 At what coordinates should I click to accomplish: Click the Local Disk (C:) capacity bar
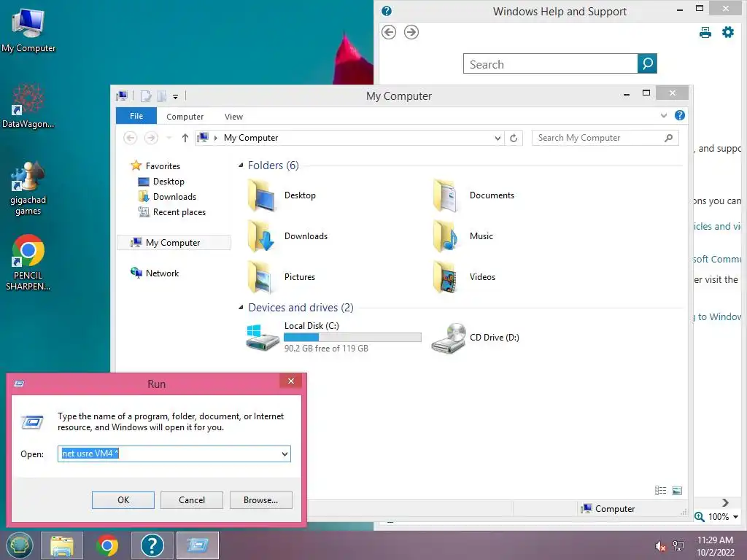point(352,337)
